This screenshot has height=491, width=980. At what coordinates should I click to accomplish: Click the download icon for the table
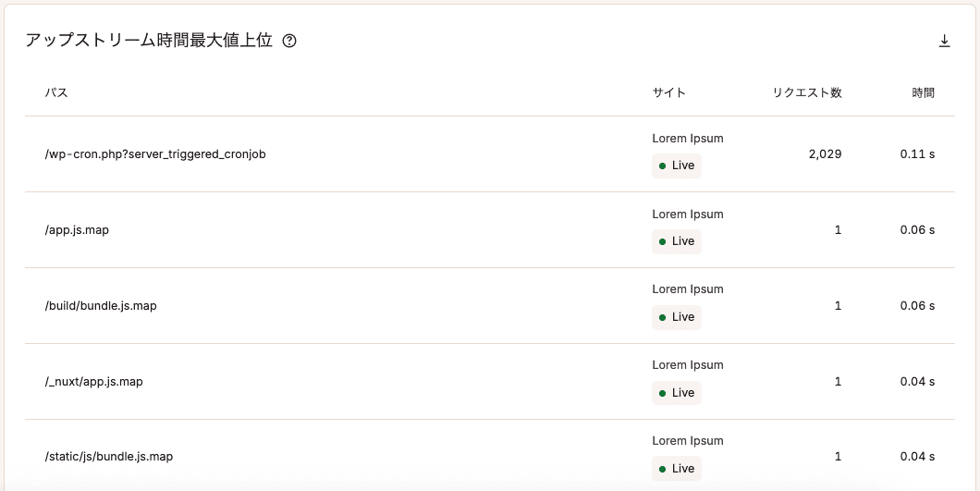[944, 41]
